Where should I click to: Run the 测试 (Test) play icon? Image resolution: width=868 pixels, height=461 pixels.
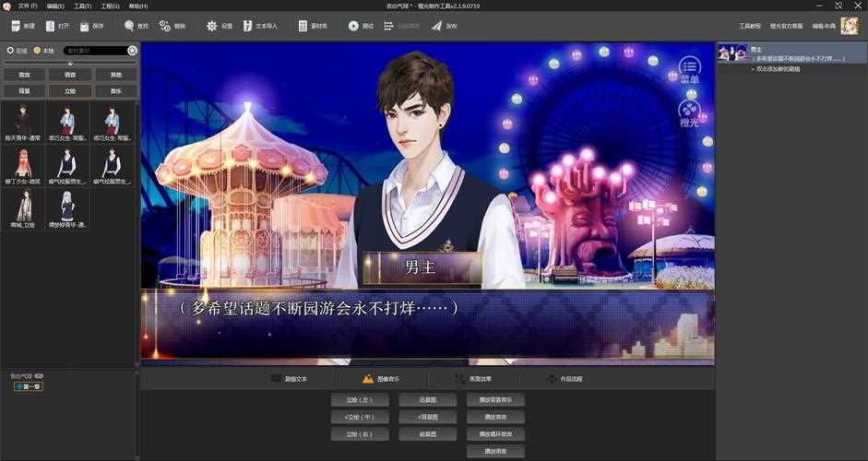coord(353,26)
